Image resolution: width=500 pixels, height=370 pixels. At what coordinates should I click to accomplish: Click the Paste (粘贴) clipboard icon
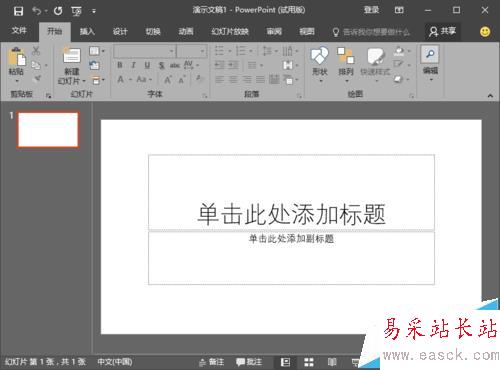(x=16, y=57)
